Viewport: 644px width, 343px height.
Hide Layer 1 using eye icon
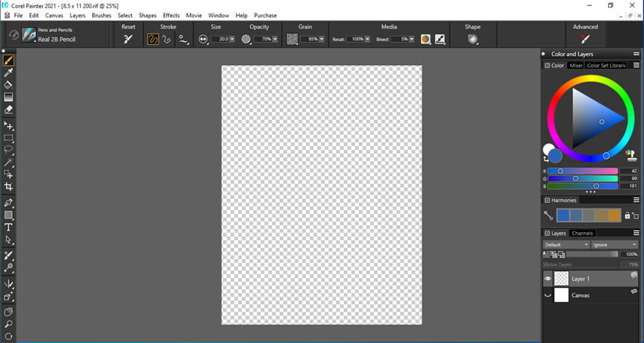547,279
